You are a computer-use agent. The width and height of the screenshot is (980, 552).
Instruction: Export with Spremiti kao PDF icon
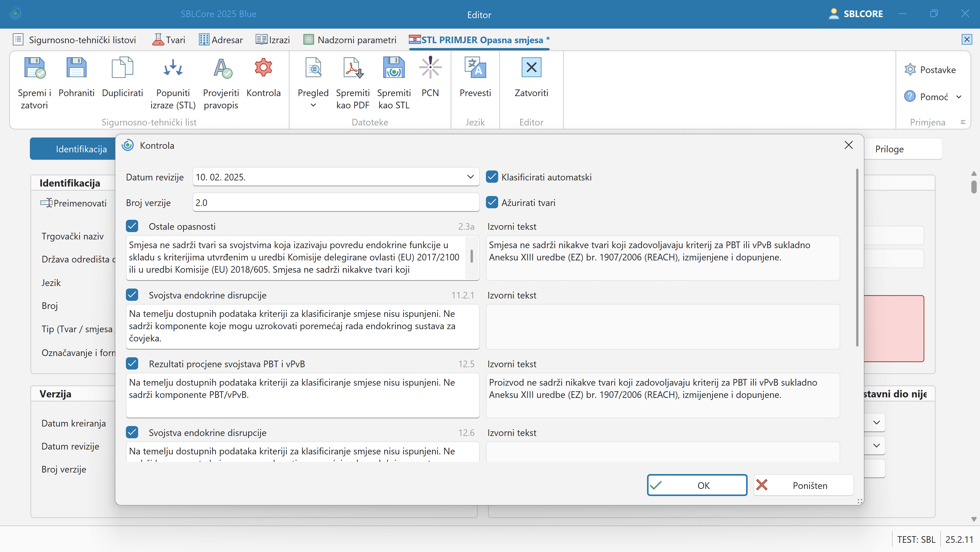(x=353, y=68)
